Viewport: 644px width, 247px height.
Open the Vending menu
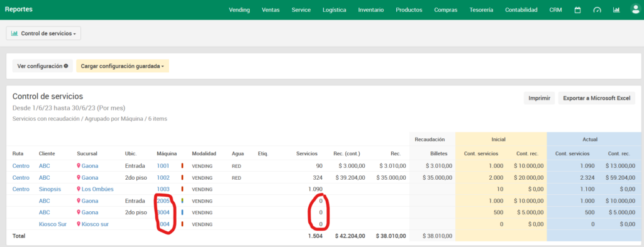click(x=239, y=10)
